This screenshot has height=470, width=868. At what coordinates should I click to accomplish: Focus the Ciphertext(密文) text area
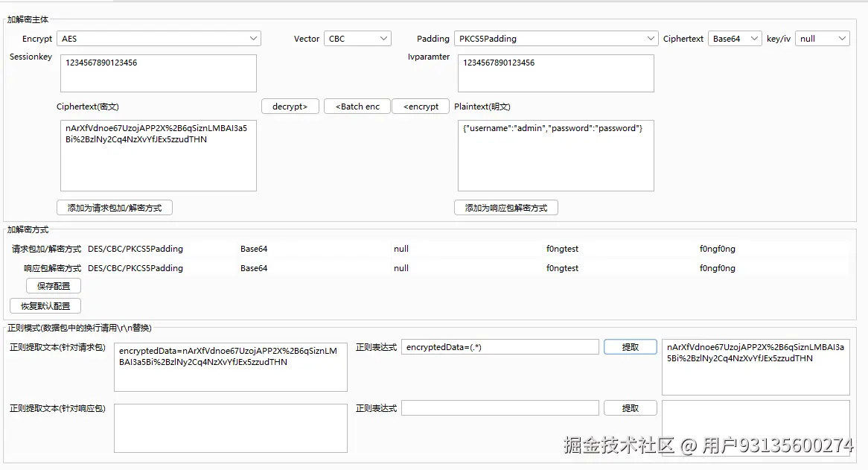pyautogui.click(x=159, y=156)
